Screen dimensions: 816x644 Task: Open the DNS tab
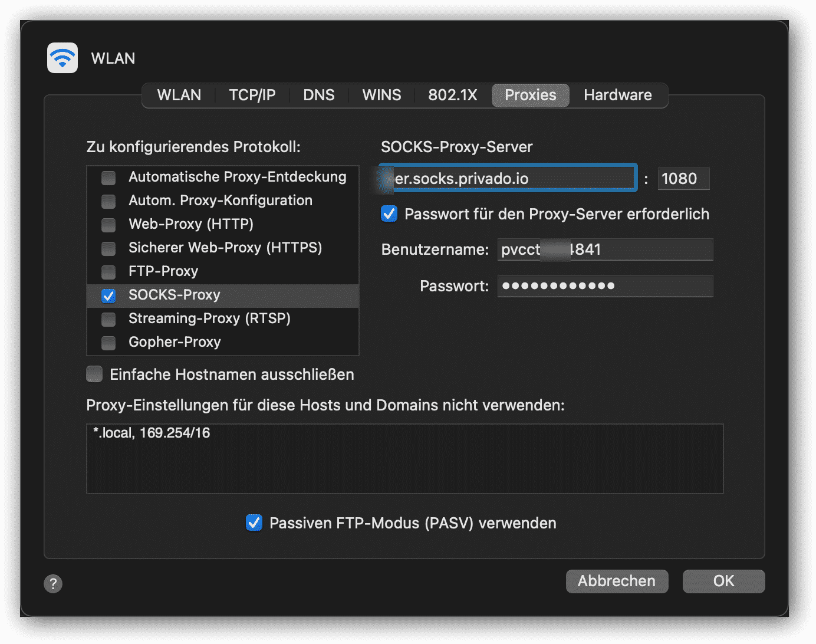(x=319, y=95)
